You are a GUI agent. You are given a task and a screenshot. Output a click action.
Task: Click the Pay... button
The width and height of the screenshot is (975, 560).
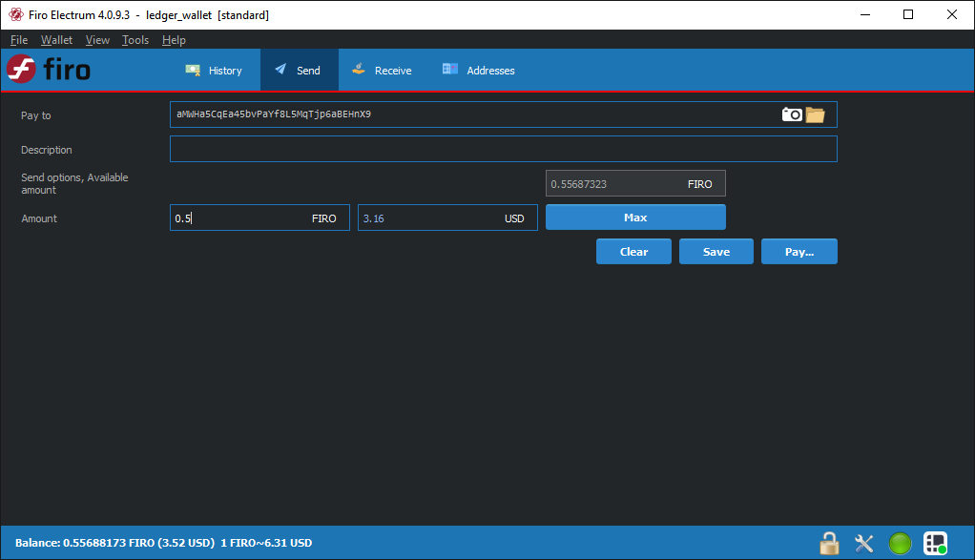(799, 252)
